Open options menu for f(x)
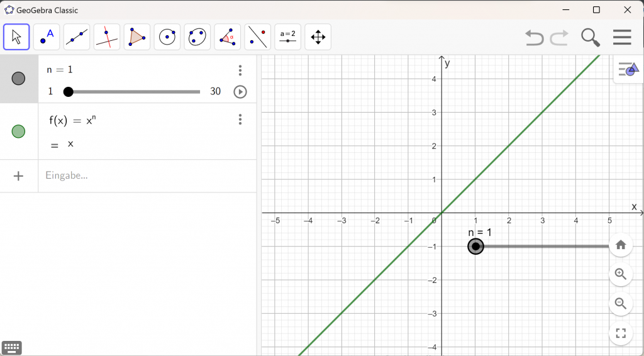The image size is (644, 356). click(x=240, y=120)
